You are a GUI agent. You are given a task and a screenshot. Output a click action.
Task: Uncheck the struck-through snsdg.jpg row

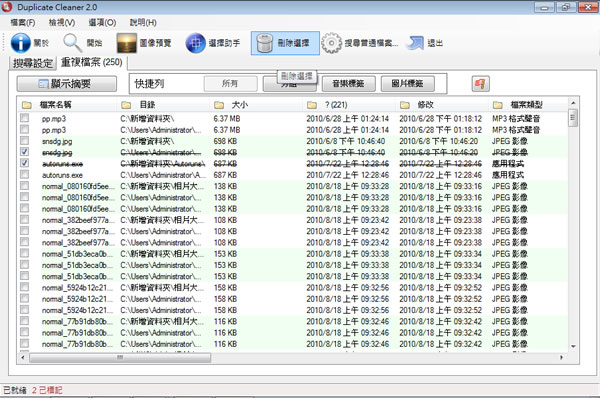24,152
